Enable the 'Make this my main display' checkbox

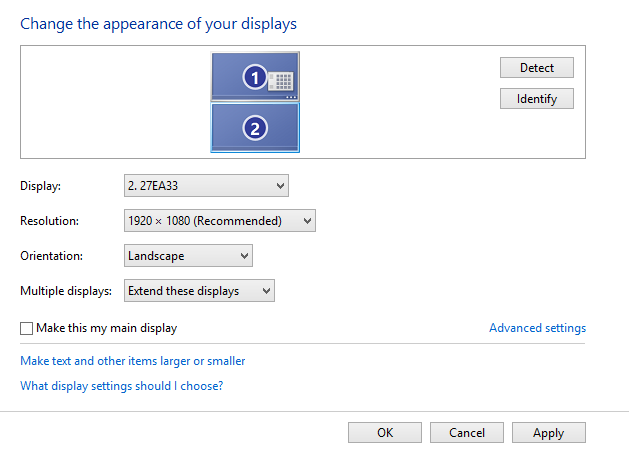27,328
